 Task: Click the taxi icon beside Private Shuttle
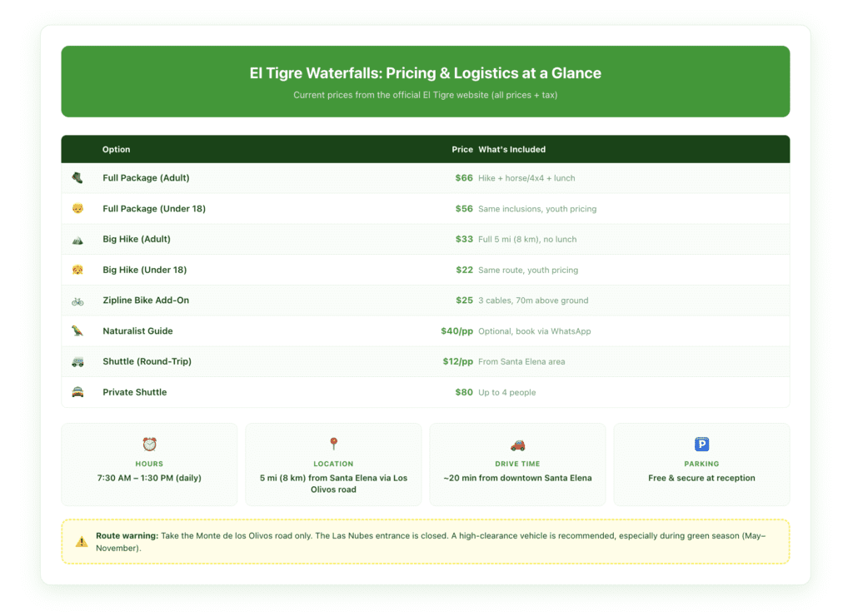pos(79,391)
